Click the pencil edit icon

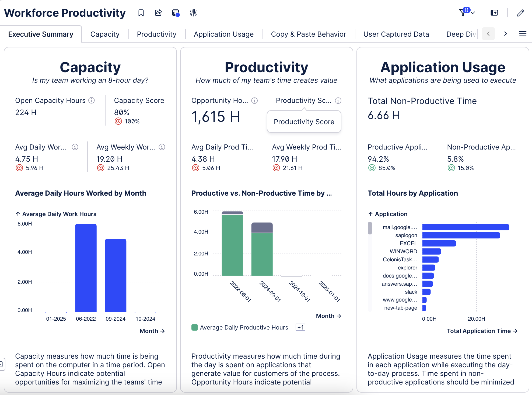[x=520, y=13]
